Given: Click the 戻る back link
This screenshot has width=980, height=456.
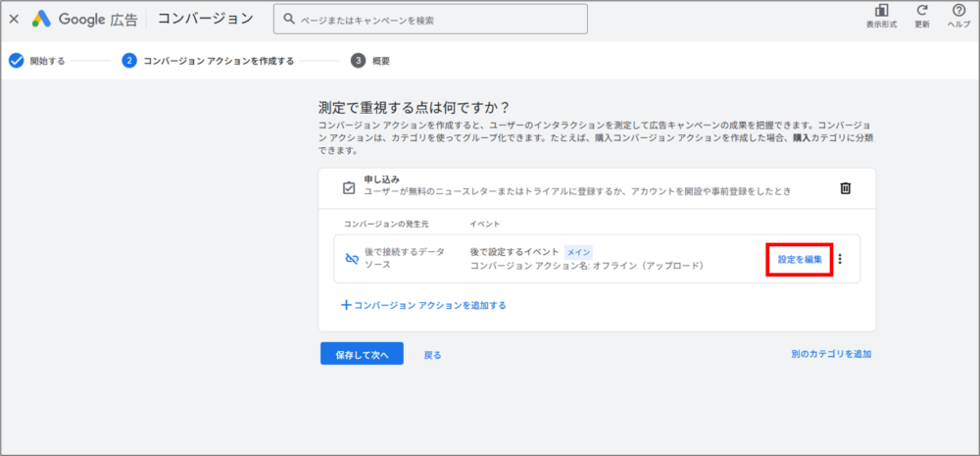Looking at the screenshot, I should (432, 354).
